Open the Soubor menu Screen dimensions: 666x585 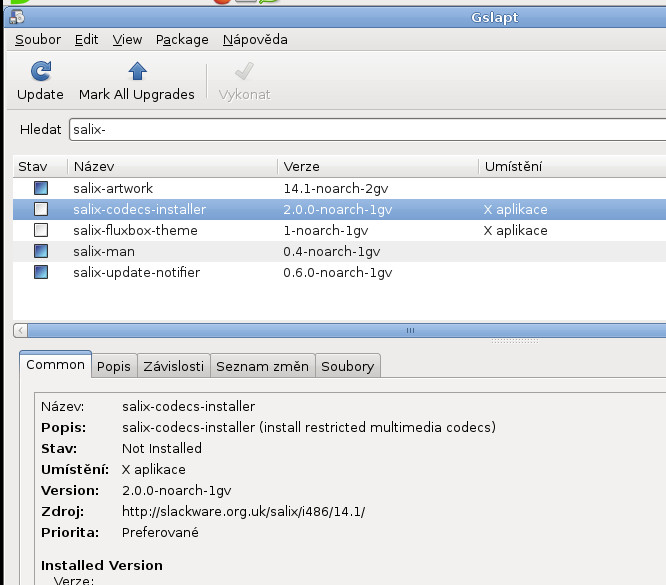[38, 40]
